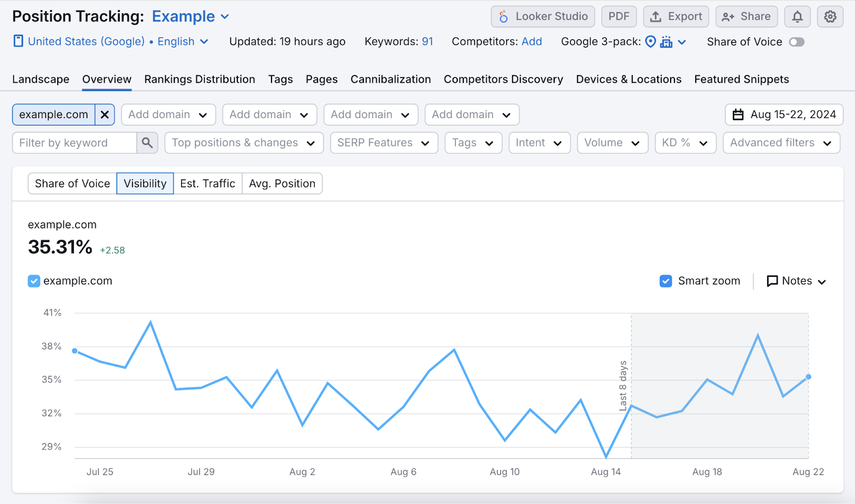Disable Smart zoom on the chart

[x=666, y=281]
